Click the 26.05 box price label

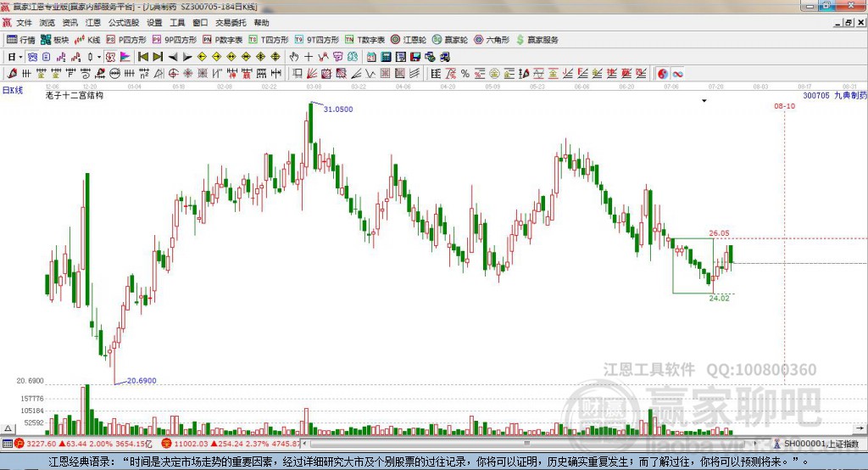click(x=719, y=233)
